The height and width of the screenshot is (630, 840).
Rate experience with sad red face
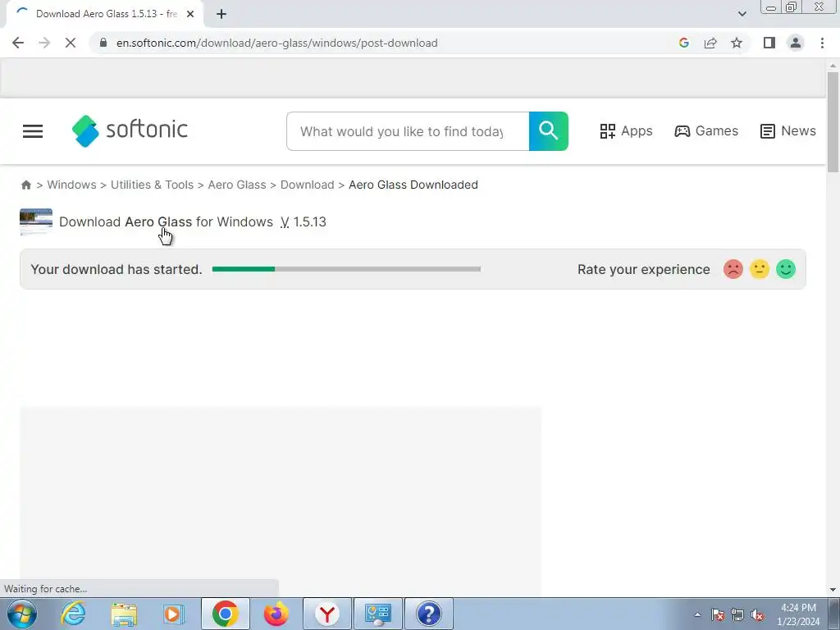pos(733,269)
